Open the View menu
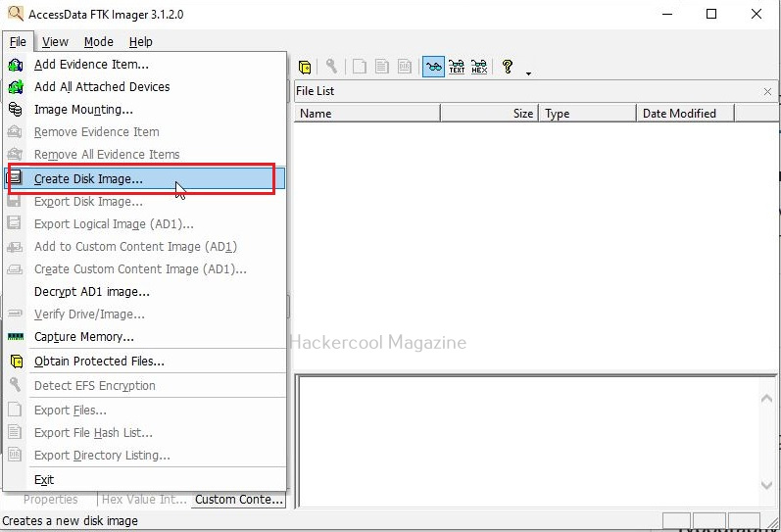The image size is (781, 532). click(55, 41)
